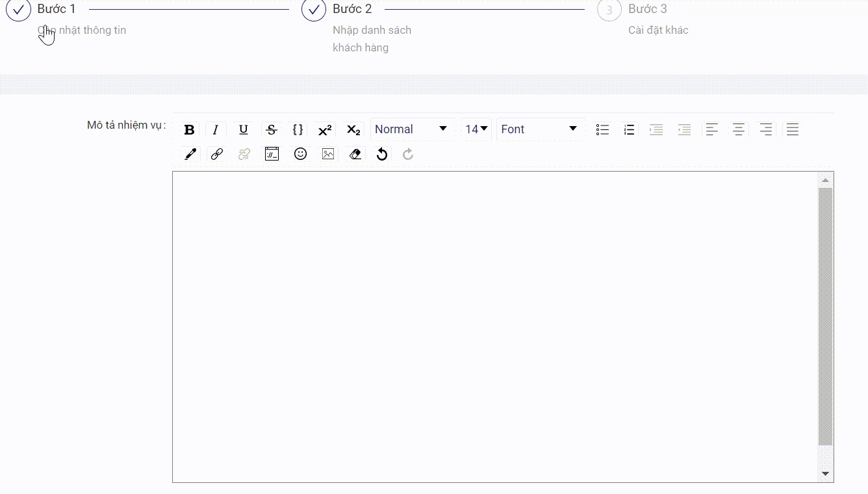Toggle italic text formatting

click(x=216, y=129)
